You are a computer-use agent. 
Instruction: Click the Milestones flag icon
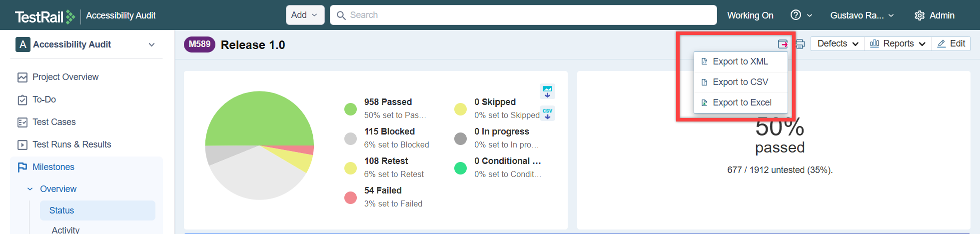22,167
